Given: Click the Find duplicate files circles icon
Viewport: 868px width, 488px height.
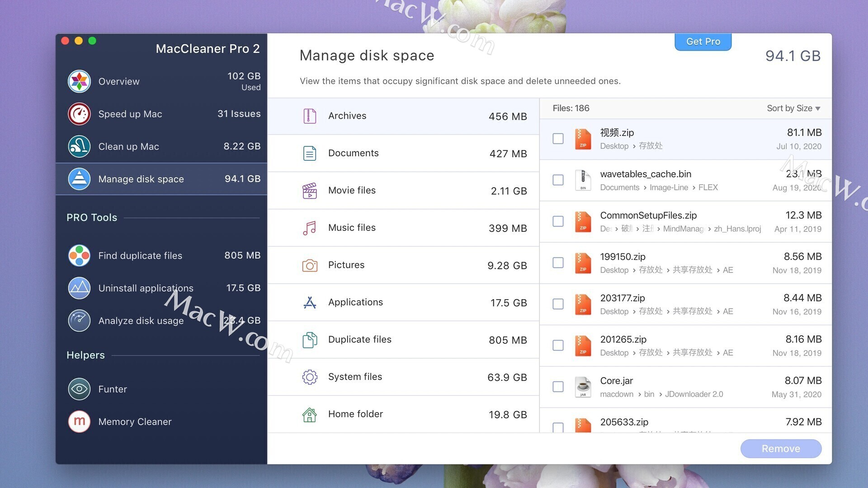Looking at the screenshot, I should [79, 255].
